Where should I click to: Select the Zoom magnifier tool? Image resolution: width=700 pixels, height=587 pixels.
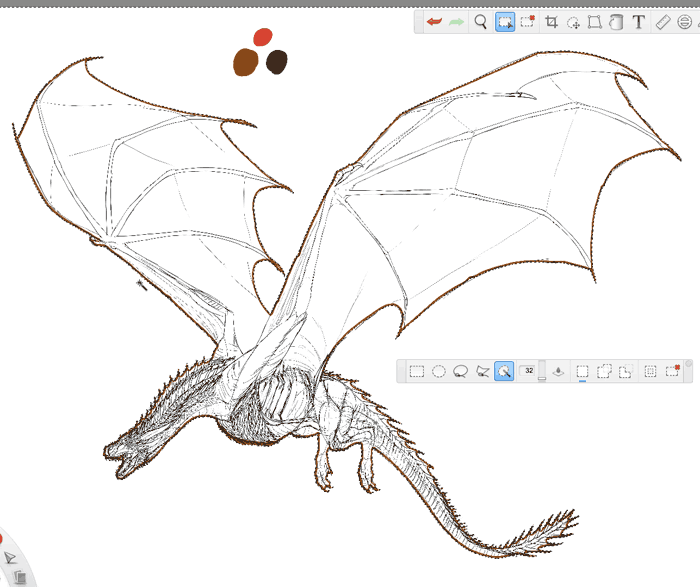coord(480,21)
